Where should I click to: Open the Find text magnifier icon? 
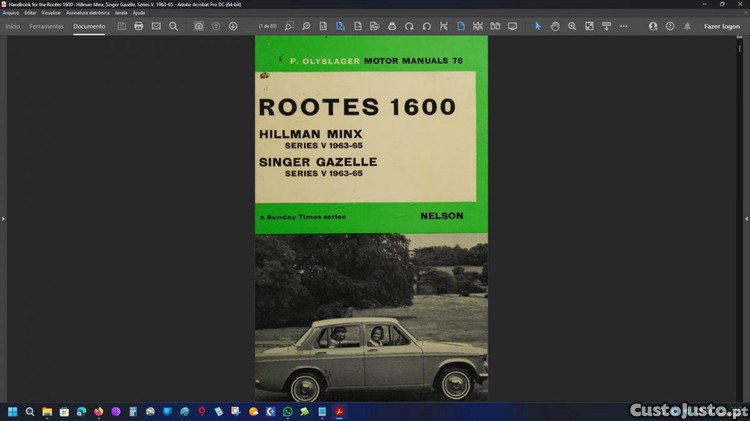point(173,26)
